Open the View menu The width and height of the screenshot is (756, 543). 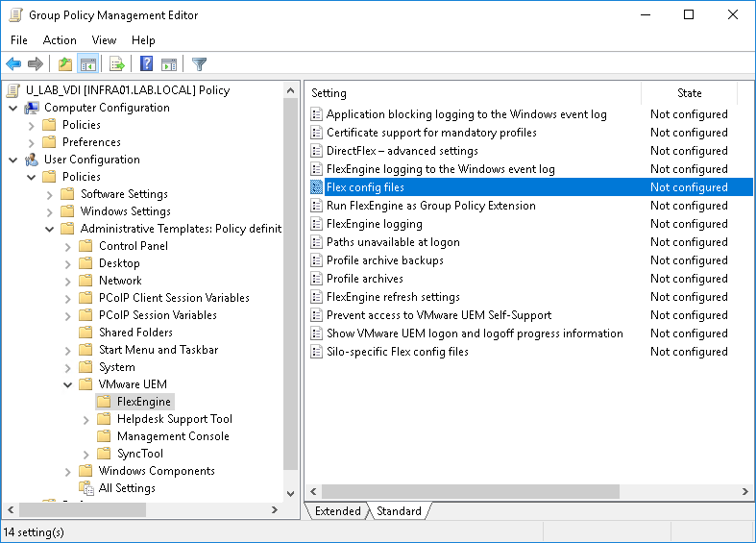pyautogui.click(x=104, y=40)
